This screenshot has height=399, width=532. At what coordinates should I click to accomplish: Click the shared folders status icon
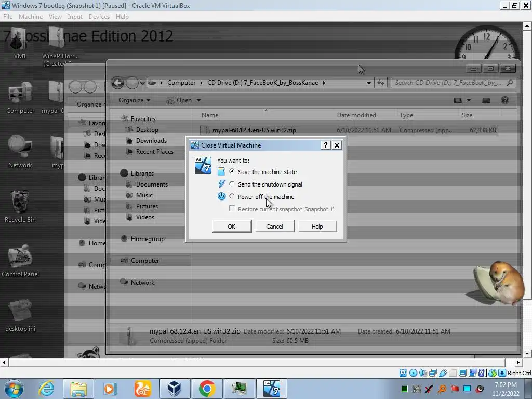pos(453,373)
